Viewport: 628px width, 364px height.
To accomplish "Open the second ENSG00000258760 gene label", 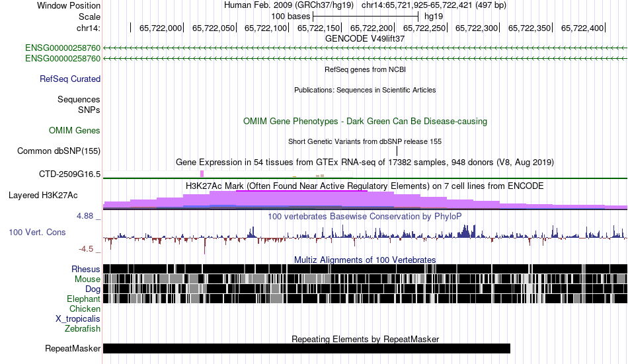I will tap(63, 58).
